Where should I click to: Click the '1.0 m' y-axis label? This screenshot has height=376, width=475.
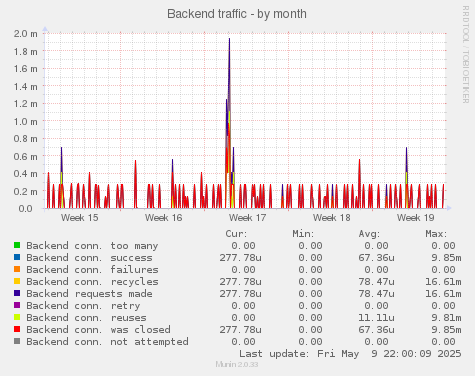[x=26, y=122]
